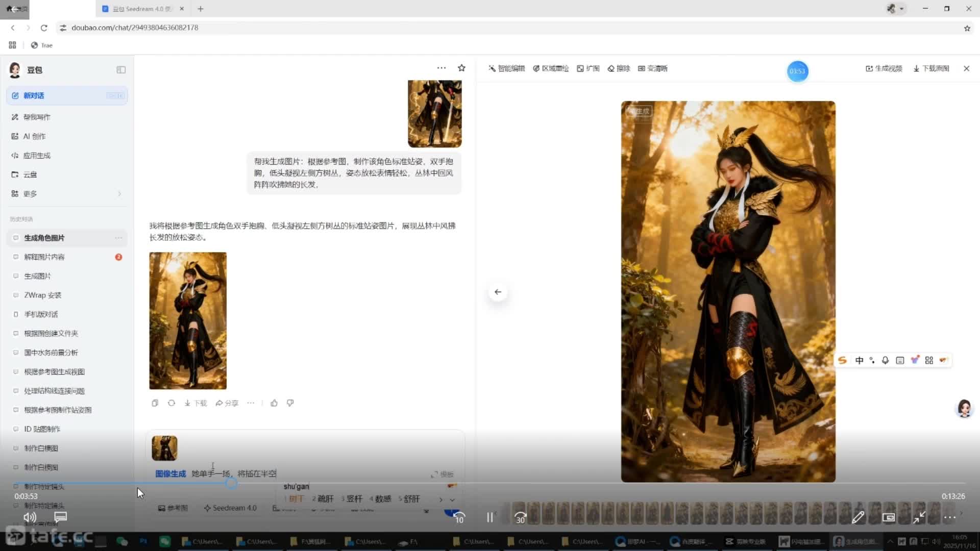This screenshot has height=551, width=980.
Task: Regenerate the response with refresh icon
Action: (171, 403)
